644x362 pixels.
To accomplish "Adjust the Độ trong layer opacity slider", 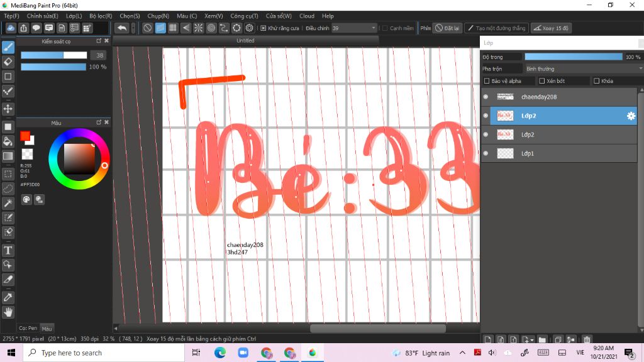I will pyautogui.click(x=574, y=57).
